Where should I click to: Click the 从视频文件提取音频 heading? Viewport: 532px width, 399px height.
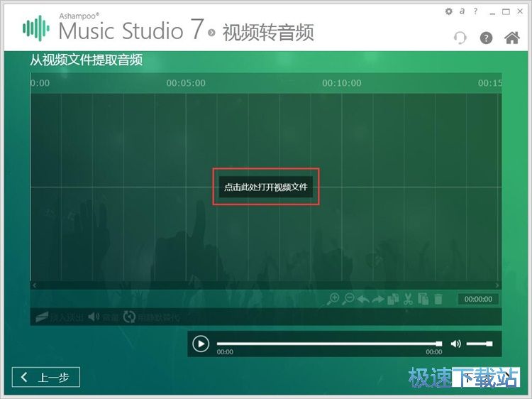coord(86,60)
